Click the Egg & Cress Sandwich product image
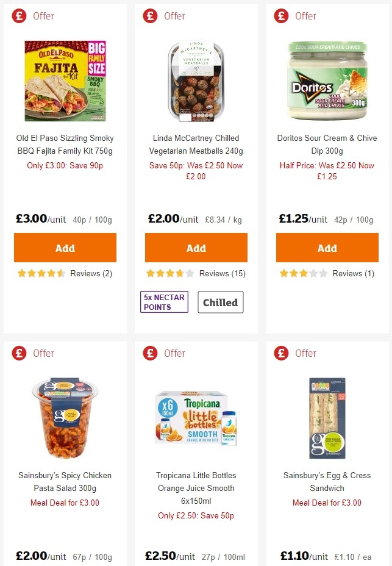 coord(327,418)
